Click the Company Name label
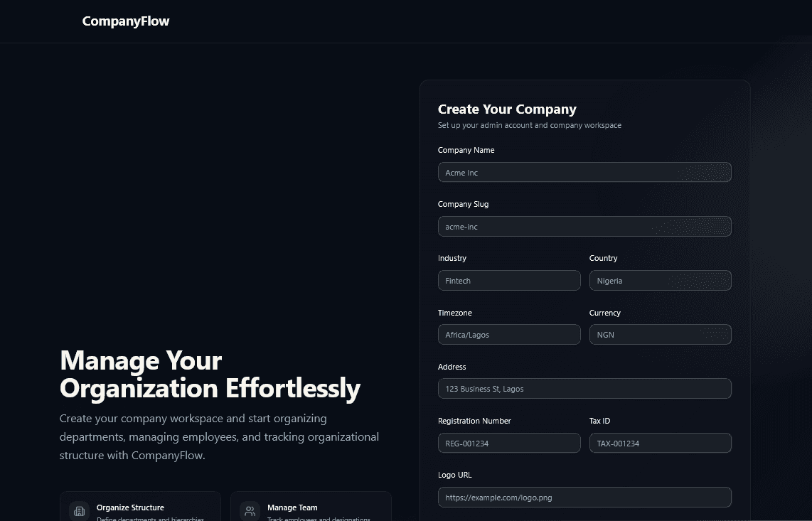This screenshot has width=812, height=521. [x=466, y=150]
